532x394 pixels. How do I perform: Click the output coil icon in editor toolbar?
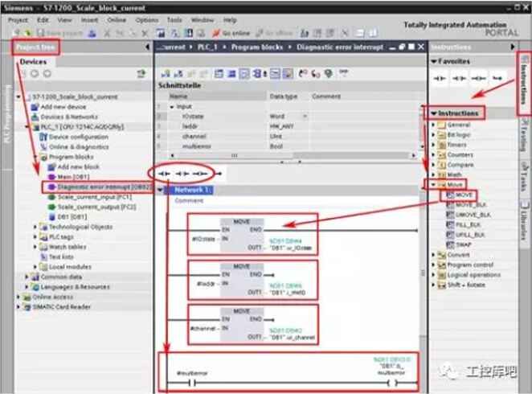click(x=201, y=173)
